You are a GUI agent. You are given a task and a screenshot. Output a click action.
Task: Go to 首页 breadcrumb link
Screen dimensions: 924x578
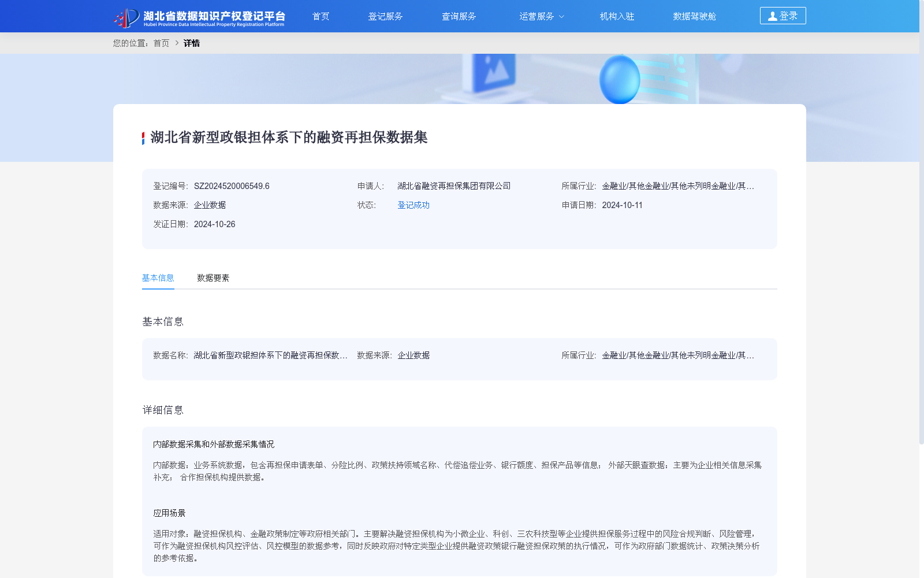coord(161,43)
